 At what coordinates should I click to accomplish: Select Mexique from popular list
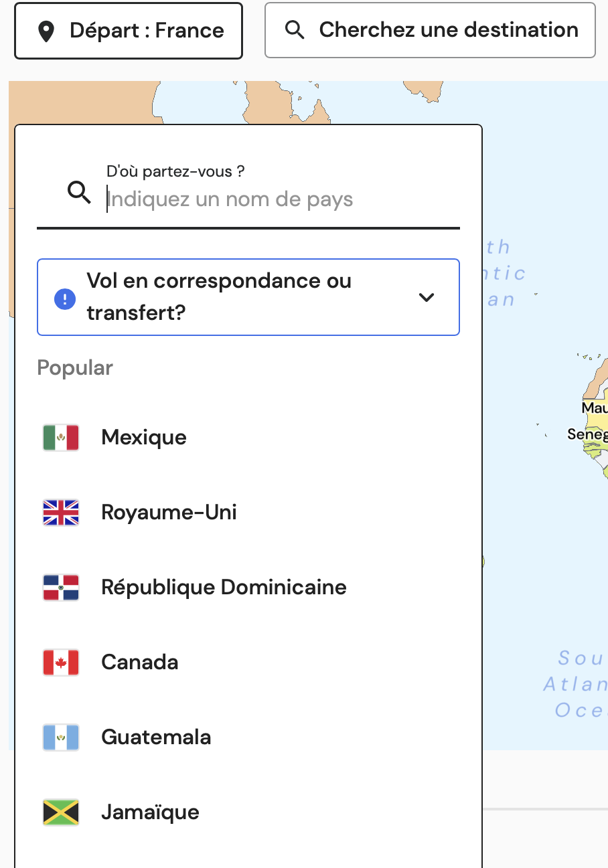pyautogui.click(x=144, y=438)
